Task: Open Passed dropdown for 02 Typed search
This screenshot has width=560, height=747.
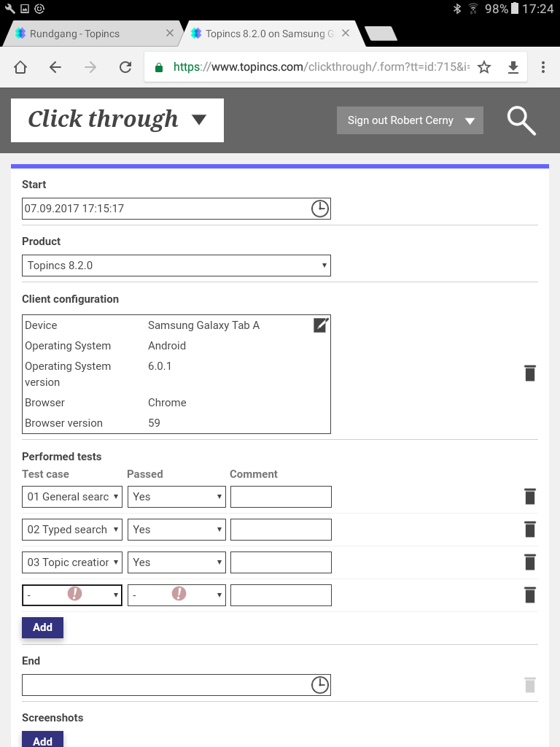Action: (177, 530)
